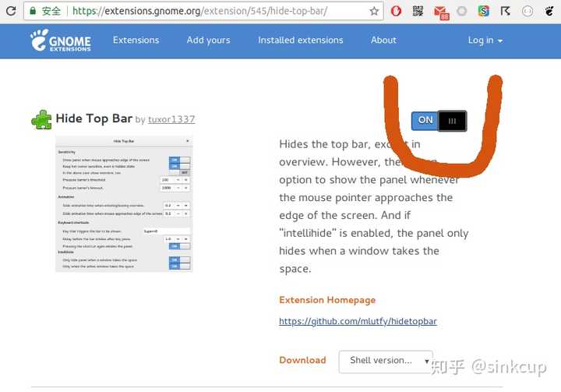Viewport: 561px width, 392px height.
Task: Open the GNOME footprint extension icon
Action: pos(549,12)
